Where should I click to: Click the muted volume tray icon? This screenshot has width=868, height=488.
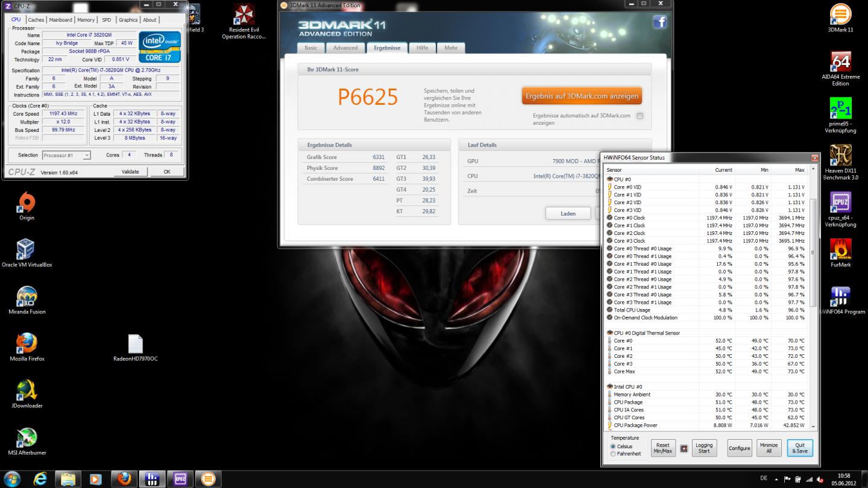pos(819,480)
